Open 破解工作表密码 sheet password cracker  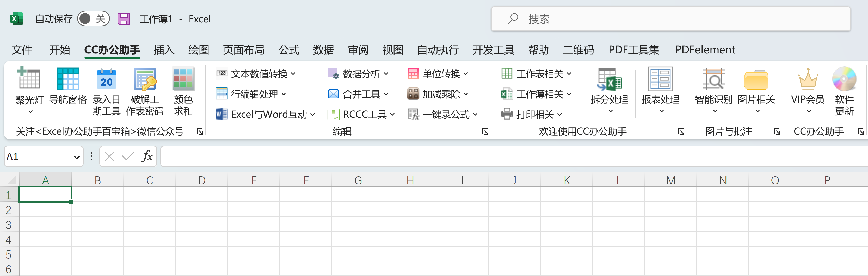[x=145, y=92]
